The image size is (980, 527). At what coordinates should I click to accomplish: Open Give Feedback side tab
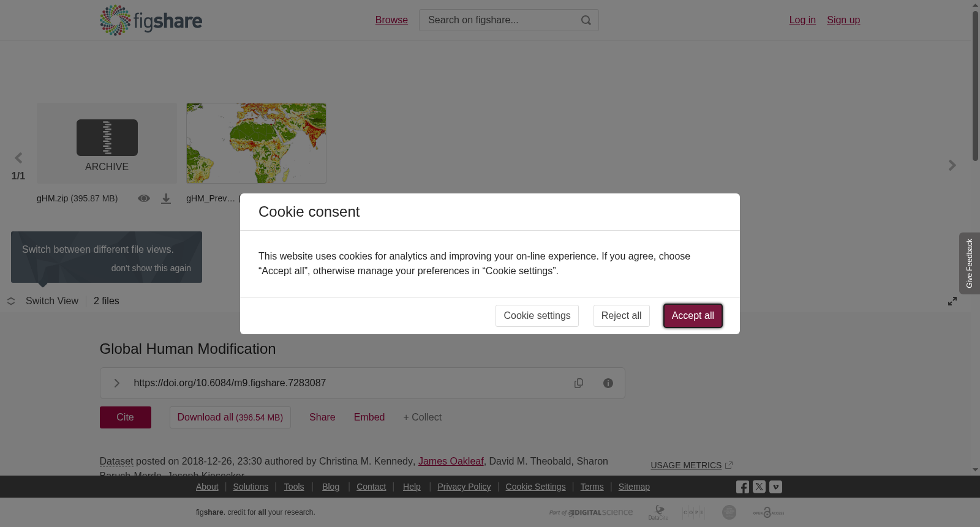click(970, 263)
